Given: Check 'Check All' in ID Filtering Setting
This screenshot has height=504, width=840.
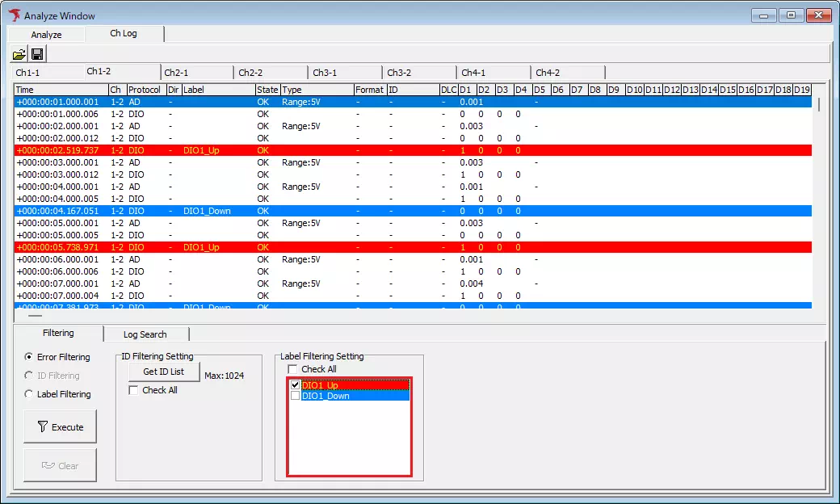Looking at the screenshot, I should 135,390.
